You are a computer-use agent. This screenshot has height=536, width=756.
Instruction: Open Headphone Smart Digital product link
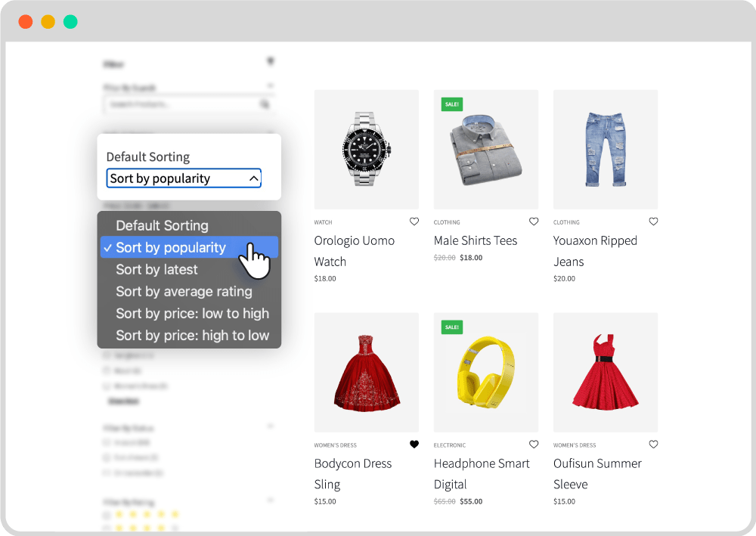[x=482, y=474]
